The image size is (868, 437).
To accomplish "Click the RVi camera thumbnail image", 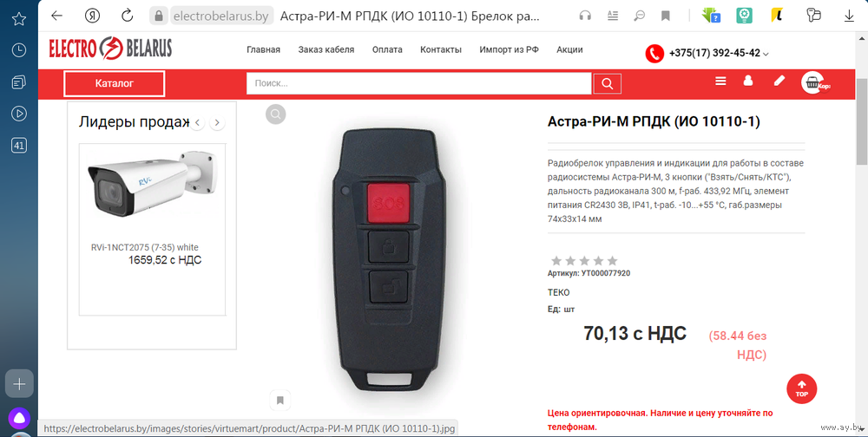I will pos(152,186).
